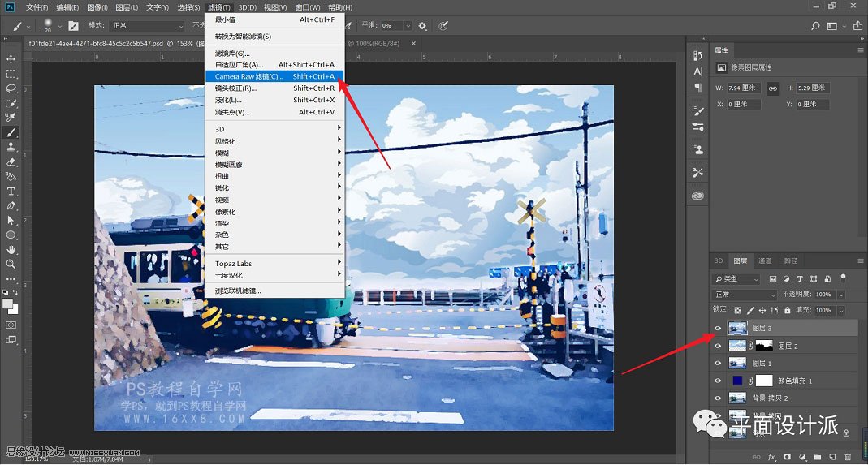Select the Horizontal Type tool
The height and width of the screenshot is (465, 868).
pyautogui.click(x=11, y=191)
